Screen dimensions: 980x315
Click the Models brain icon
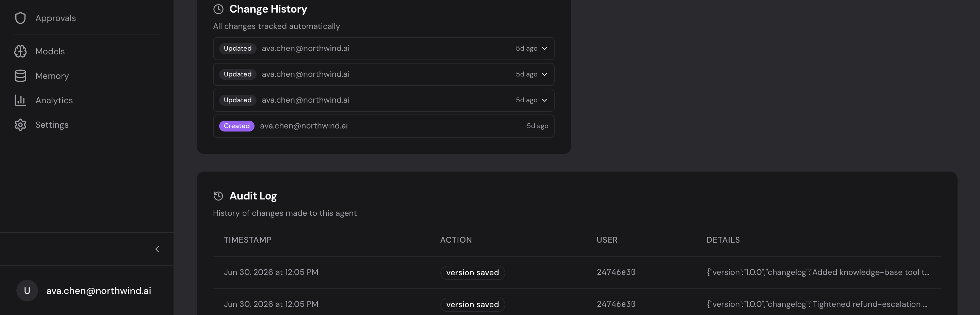pyautogui.click(x=20, y=51)
